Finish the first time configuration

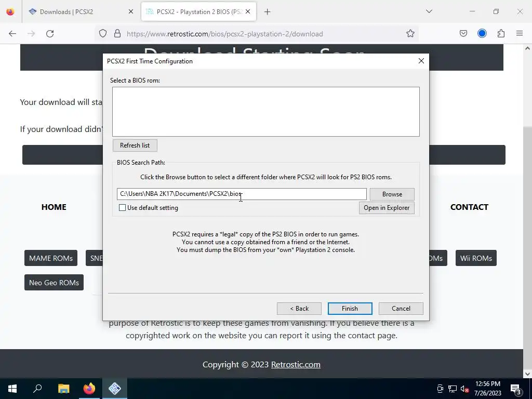[x=350, y=309]
